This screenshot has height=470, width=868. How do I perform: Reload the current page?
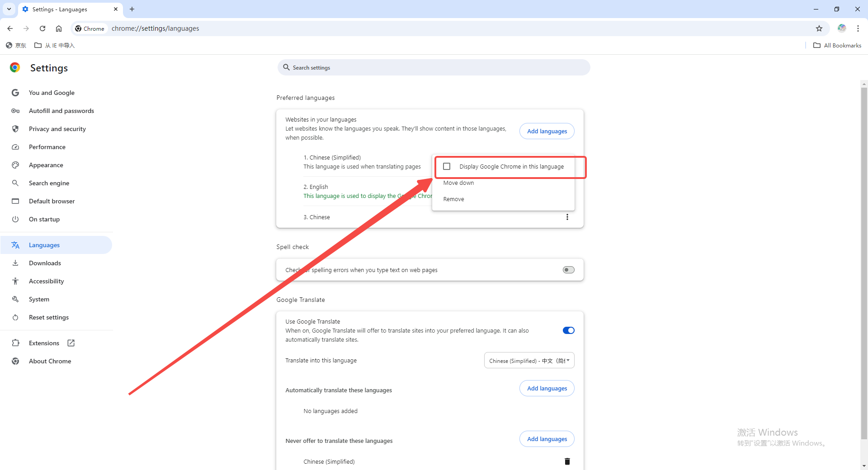click(42, 28)
